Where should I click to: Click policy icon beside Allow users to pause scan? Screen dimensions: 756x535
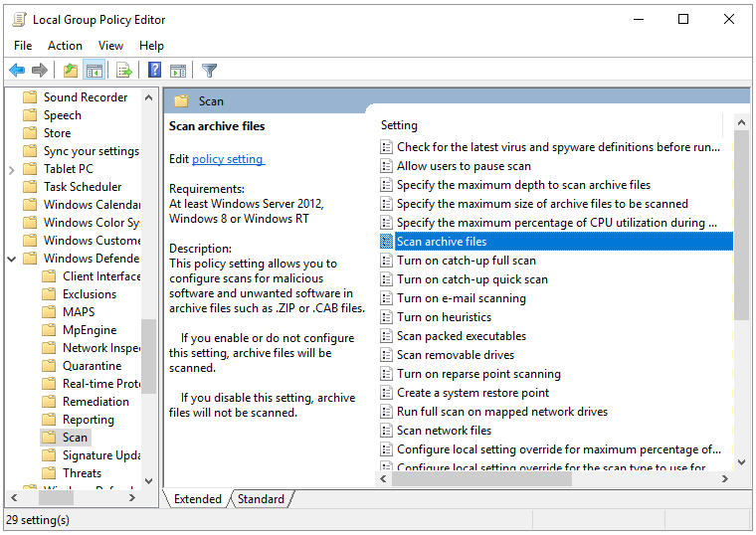pyautogui.click(x=386, y=166)
